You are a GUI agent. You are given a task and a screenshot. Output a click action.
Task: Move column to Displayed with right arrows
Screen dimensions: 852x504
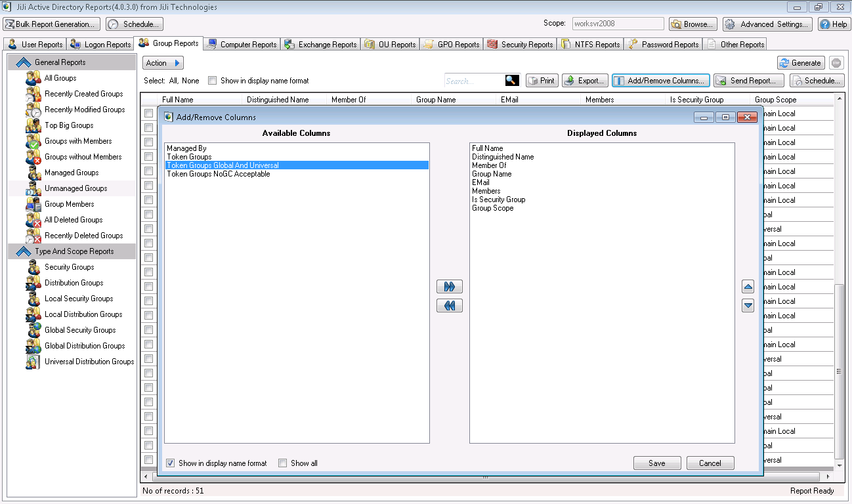click(450, 287)
